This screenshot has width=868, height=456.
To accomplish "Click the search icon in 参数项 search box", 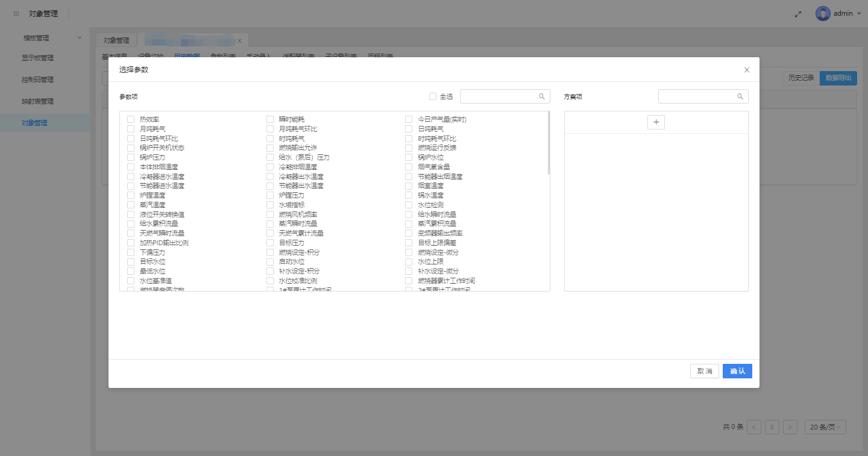I will click(542, 96).
